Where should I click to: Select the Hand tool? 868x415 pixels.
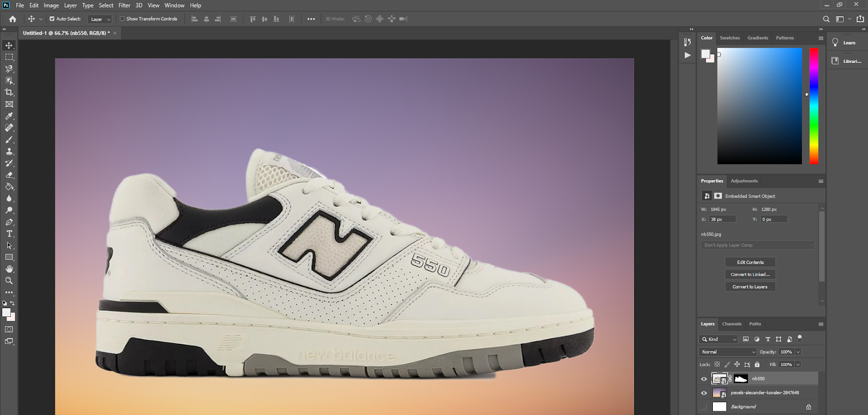[x=9, y=269]
